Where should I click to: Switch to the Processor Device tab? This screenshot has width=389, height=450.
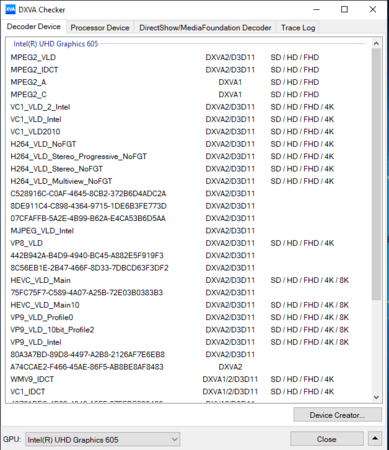pyautogui.click(x=100, y=28)
